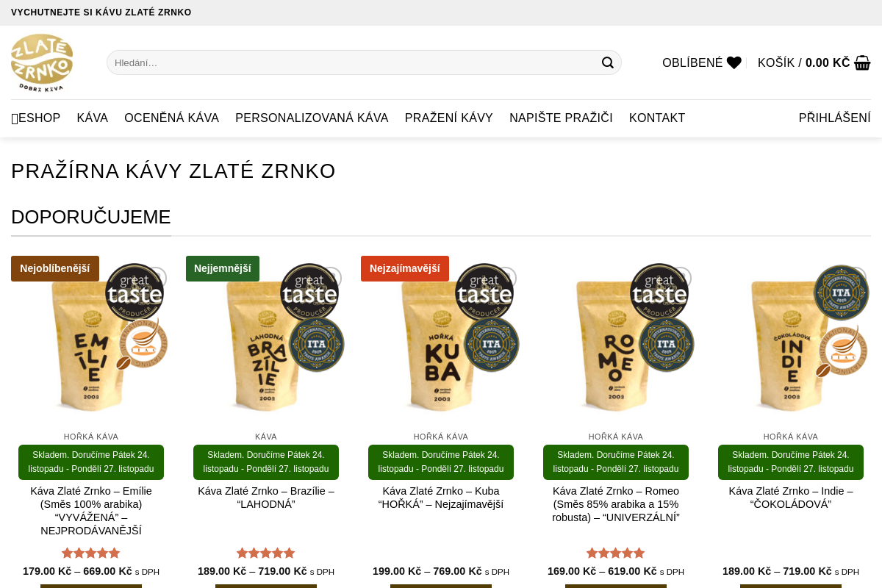Go to Oceněná káva page
The image size is (882, 588).
coord(172,118)
